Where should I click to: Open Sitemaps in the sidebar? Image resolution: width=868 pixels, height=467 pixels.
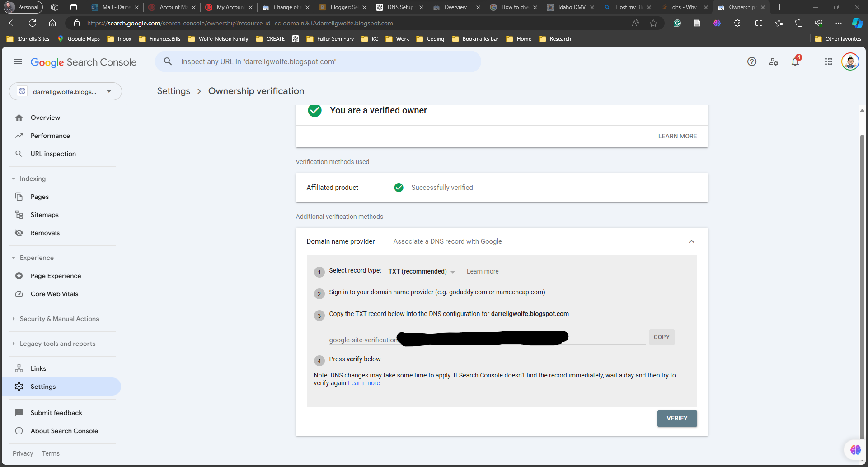[44, 215]
